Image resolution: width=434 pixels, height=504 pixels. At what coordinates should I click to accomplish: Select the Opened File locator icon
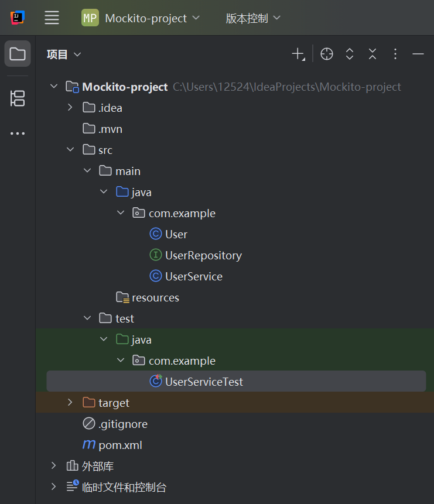(326, 53)
